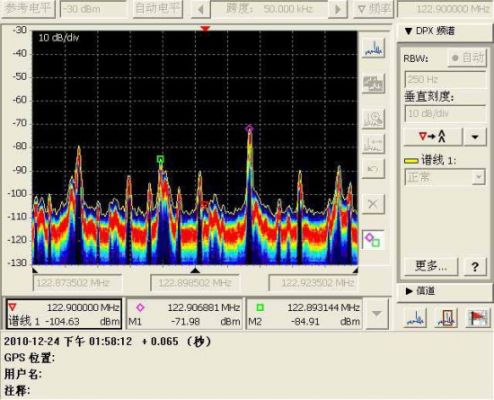Open dropdown next to marker peak button

tap(475, 136)
